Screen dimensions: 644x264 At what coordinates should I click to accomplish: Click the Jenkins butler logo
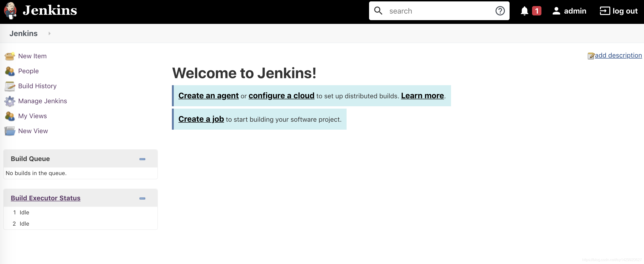point(10,11)
